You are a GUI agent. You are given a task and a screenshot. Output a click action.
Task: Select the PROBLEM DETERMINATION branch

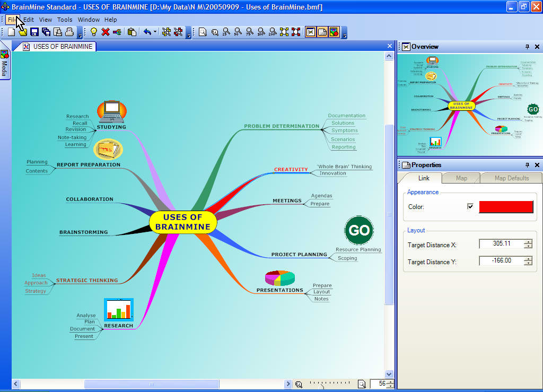(282, 126)
